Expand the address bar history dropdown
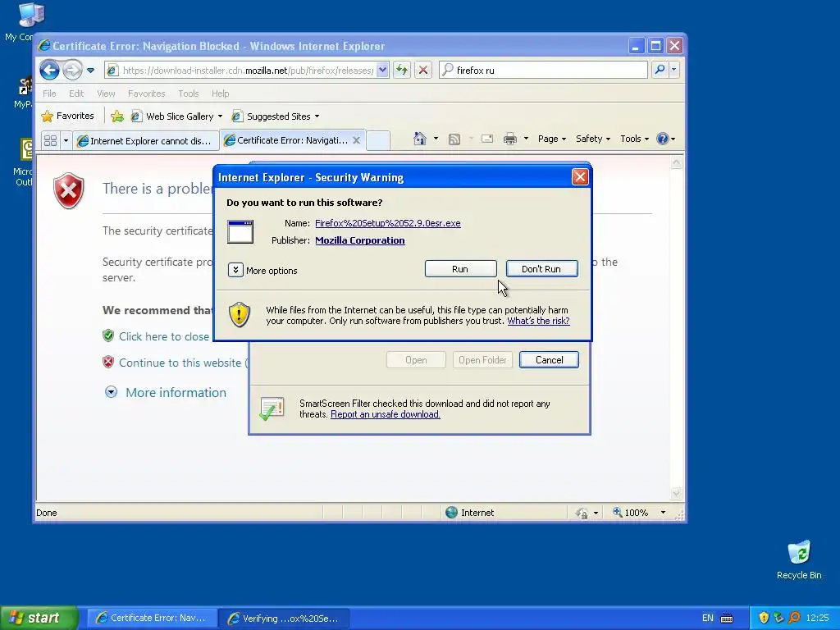840x630 pixels. tap(382, 71)
